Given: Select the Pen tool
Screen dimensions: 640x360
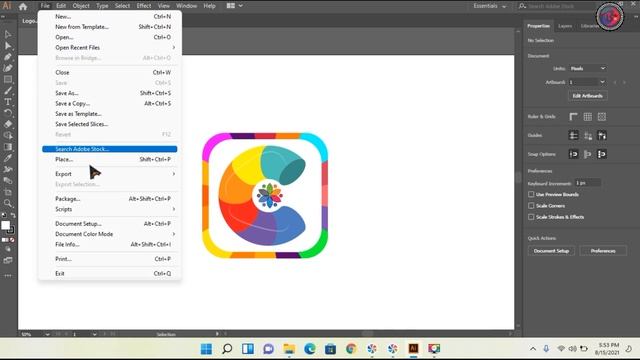Looking at the screenshot, I should pos(8,57).
